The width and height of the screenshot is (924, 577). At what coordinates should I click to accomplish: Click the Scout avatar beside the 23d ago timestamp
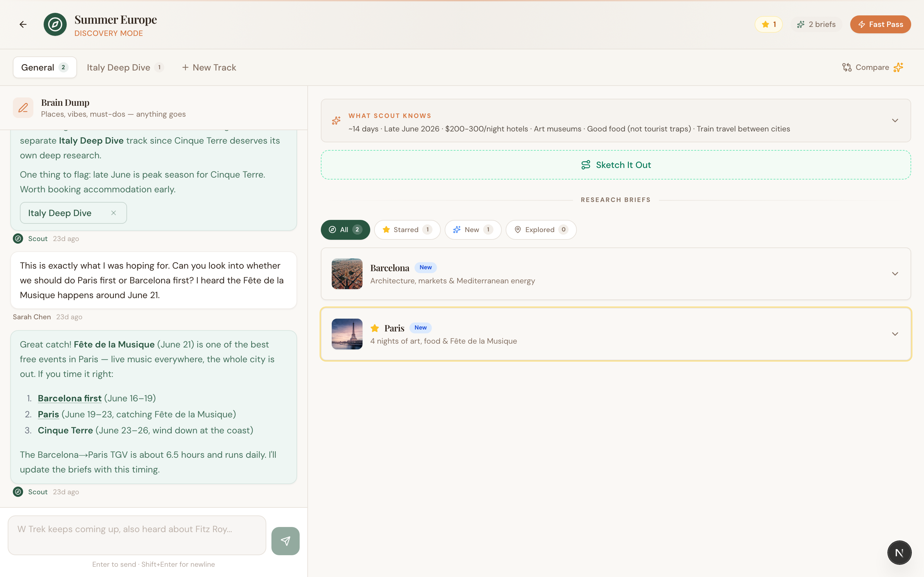click(18, 238)
